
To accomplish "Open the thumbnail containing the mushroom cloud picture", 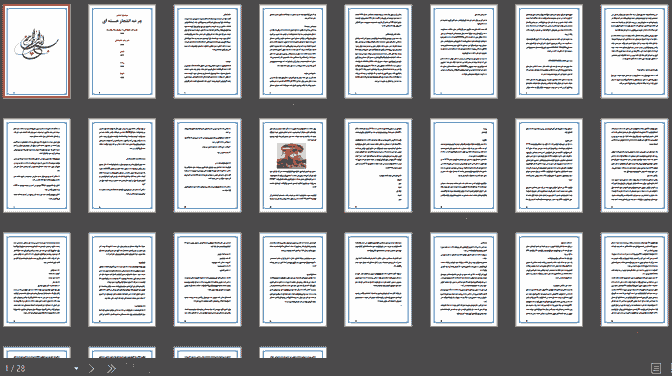I will [293, 165].
